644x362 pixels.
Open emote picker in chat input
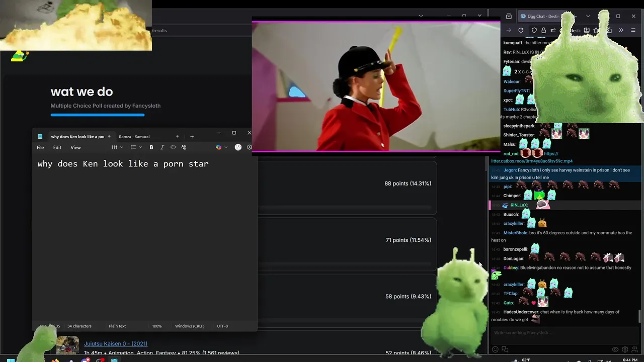[x=495, y=349]
